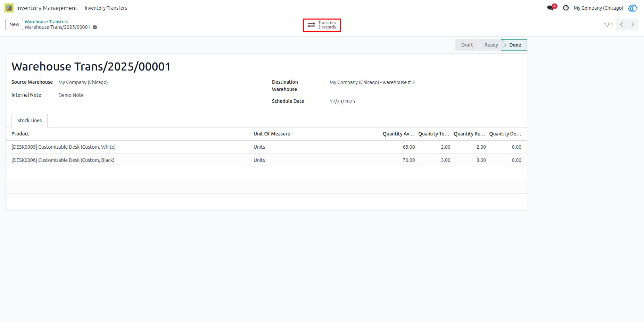Open the gear actions menu for the record
Image resolution: width=644 pixels, height=322 pixels.
pos(95,27)
